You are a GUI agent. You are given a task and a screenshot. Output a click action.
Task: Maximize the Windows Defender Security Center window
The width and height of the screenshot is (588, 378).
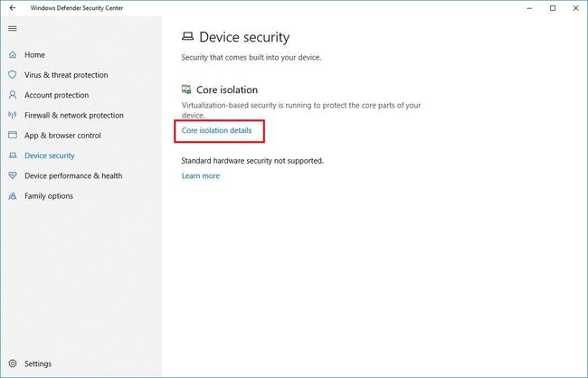click(x=553, y=8)
